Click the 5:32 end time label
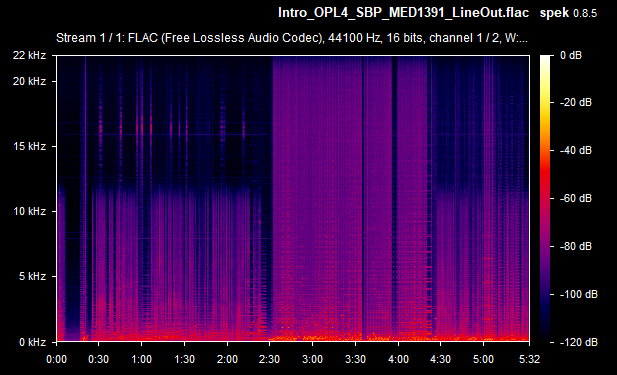The image size is (617, 375). (529, 359)
